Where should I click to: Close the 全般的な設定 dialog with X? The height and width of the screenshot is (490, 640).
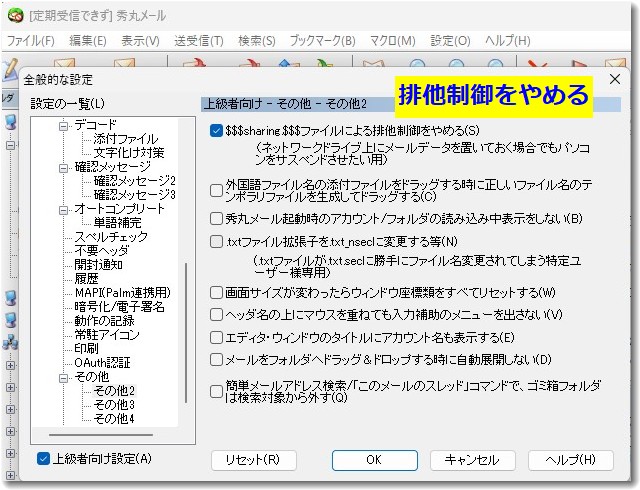click(615, 79)
